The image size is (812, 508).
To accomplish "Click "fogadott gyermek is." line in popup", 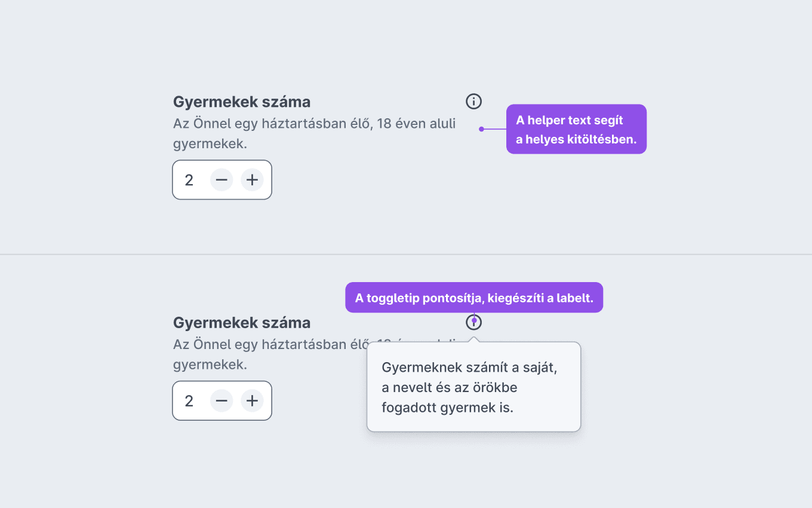I will (448, 408).
